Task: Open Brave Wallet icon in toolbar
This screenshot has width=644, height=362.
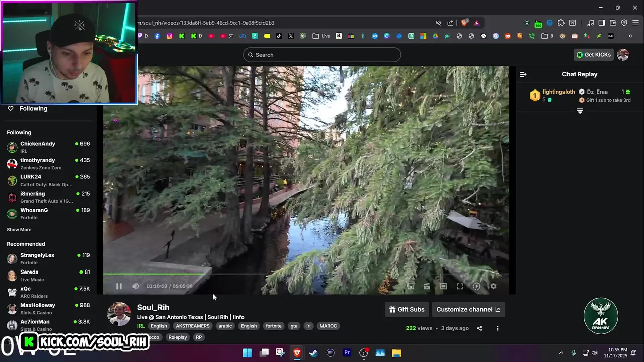Action: tap(613, 23)
